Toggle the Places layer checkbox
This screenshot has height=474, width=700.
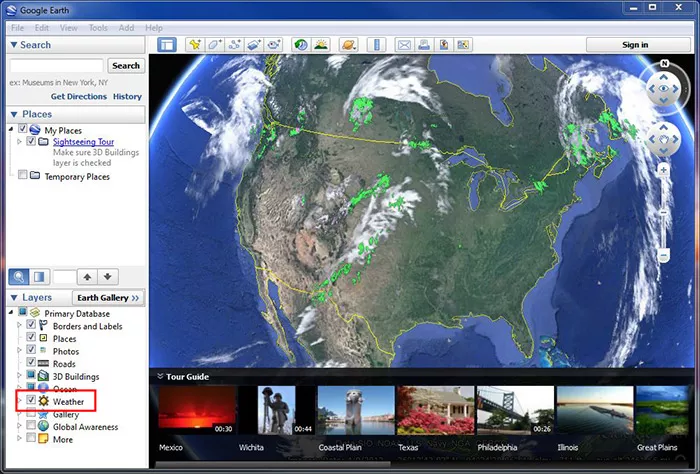tap(31, 337)
